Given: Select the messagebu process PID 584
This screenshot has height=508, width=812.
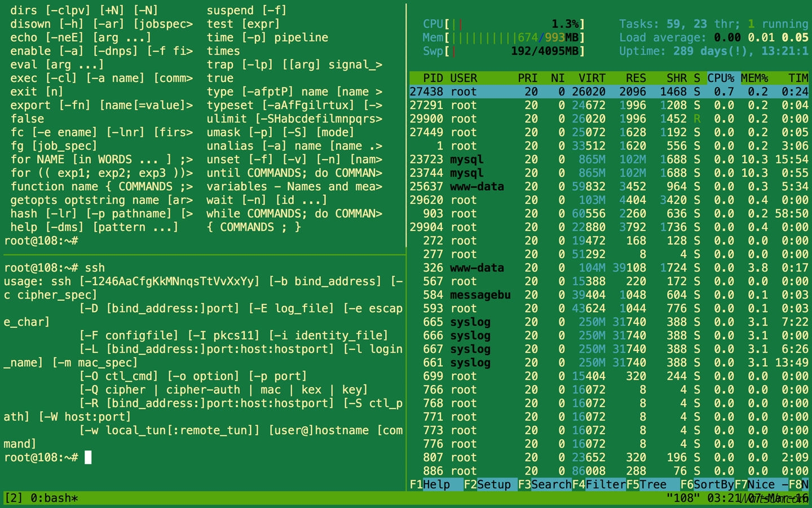Looking at the screenshot, I should (480, 295).
